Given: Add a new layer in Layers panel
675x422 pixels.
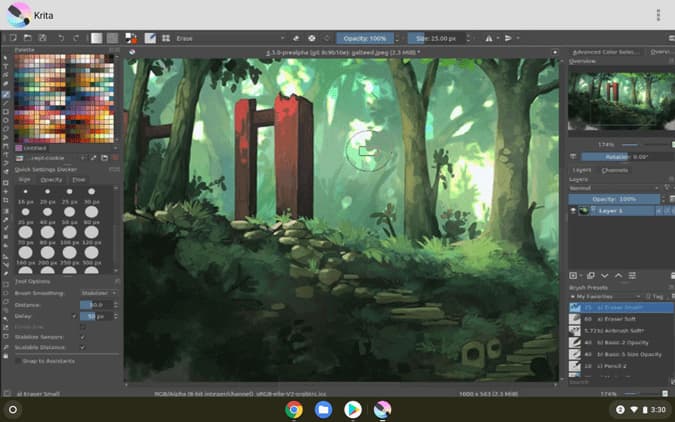Looking at the screenshot, I should point(573,276).
